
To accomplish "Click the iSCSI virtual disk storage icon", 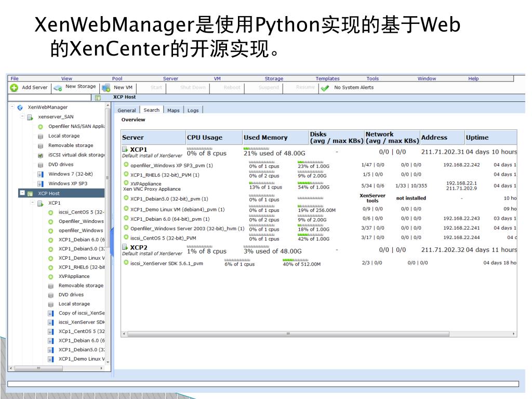I will point(41,155).
